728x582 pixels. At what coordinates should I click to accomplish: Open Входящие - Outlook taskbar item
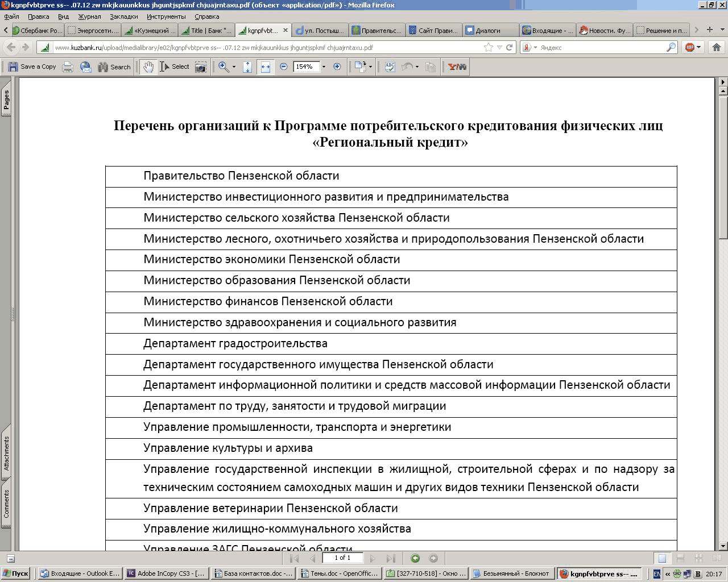pos(80,573)
